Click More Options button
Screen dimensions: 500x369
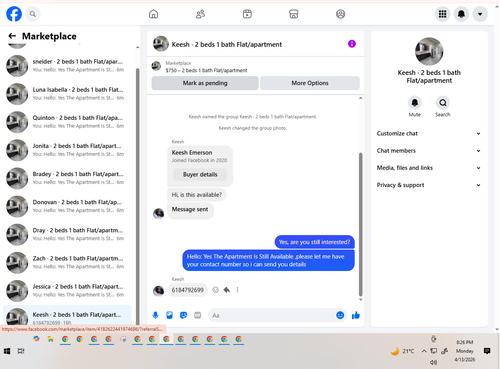[x=310, y=83]
